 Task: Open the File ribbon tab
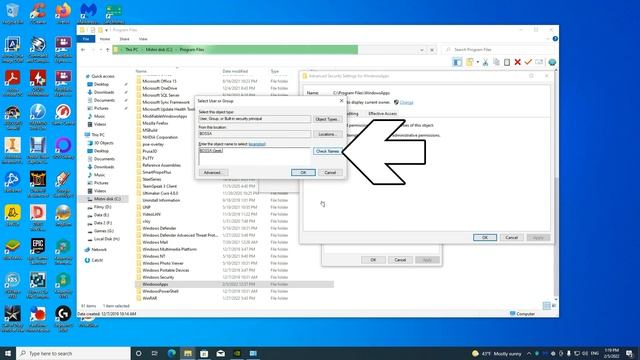(x=86, y=39)
